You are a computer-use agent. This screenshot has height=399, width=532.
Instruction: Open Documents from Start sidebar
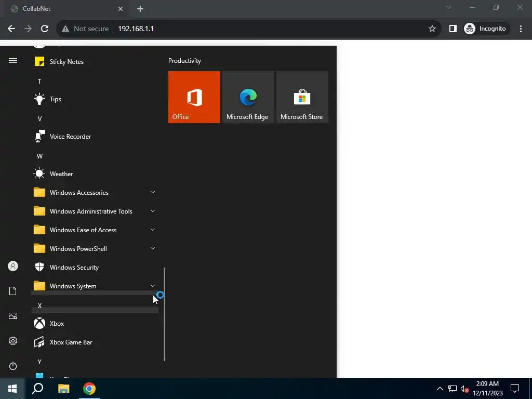(13, 291)
